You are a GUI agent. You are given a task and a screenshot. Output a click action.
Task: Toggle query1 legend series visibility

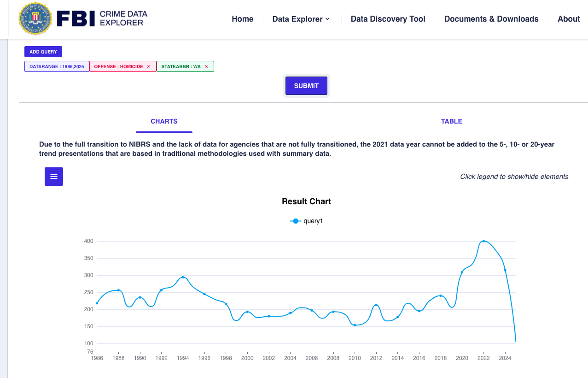[307, 221]
